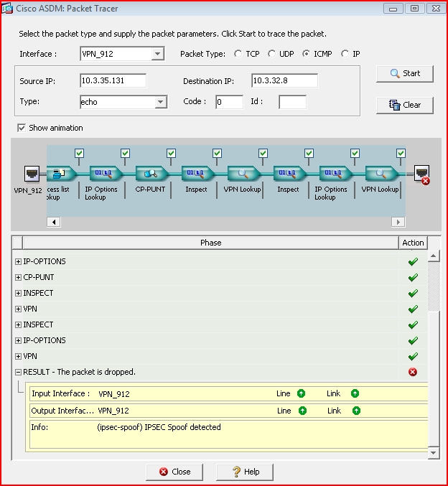Click checkmark flag above Access list lookup
Viewport: 448px width, 486px height.
[x=80, y=153]
